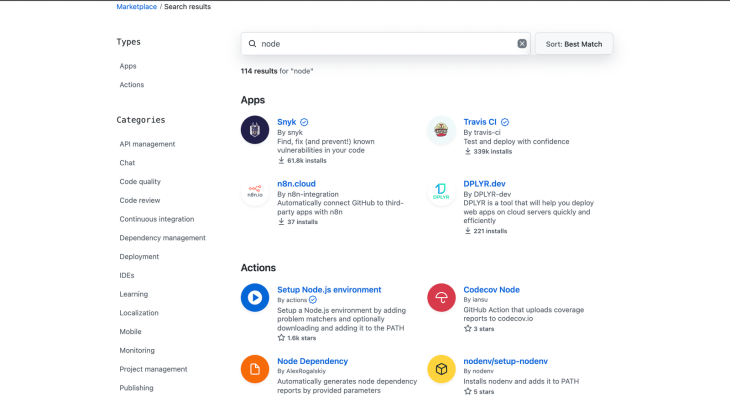Click the 'By iansu' author text
Viewport: 730px width, 401px height.
pyautogui.click(x=475, y=299)
